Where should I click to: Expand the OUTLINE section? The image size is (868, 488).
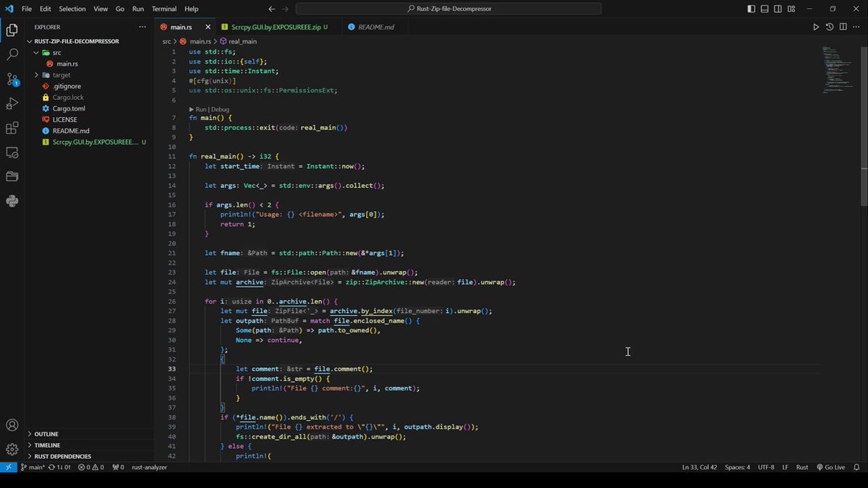click(x=46, y=434)
